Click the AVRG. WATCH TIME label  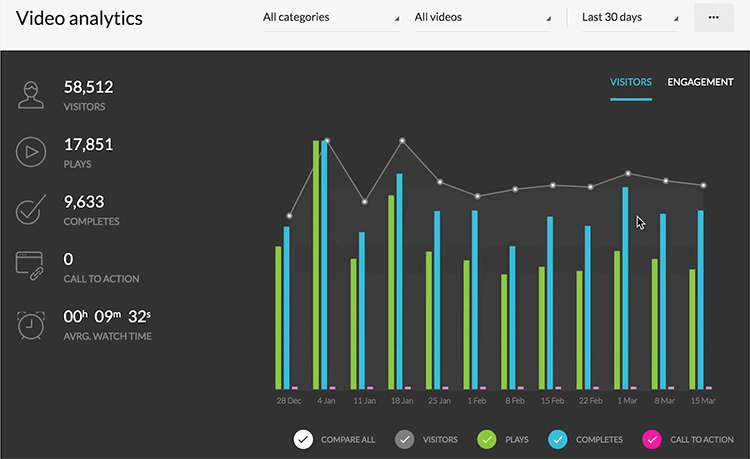click(x=108, y=337)
